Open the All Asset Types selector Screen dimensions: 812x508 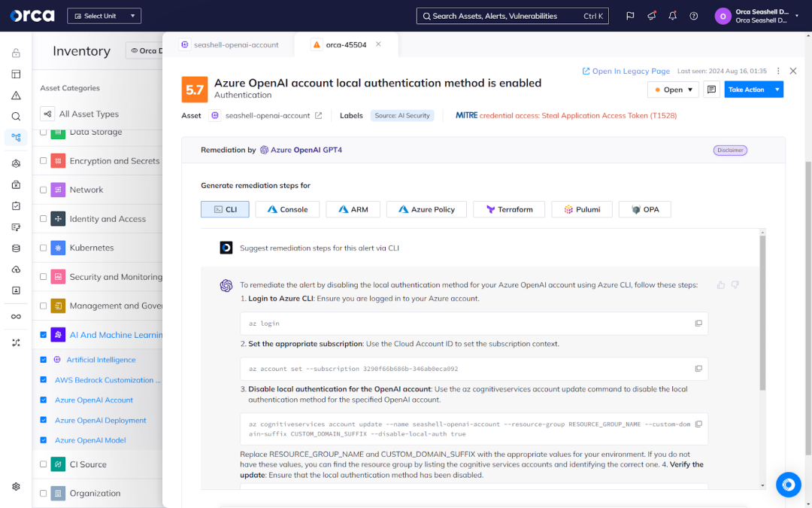80,114
